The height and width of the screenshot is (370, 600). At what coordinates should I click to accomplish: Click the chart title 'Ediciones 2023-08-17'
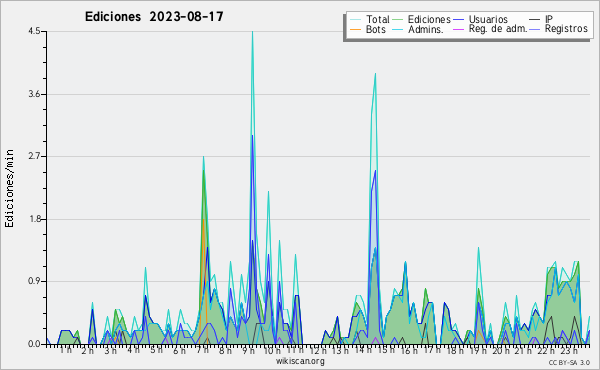154,17
